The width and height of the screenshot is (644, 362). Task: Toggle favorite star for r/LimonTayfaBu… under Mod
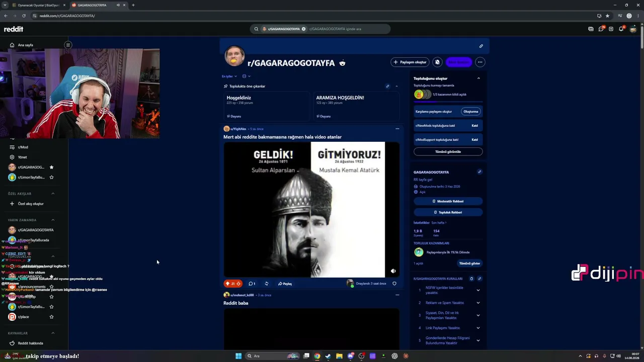(x=51, y=177)
